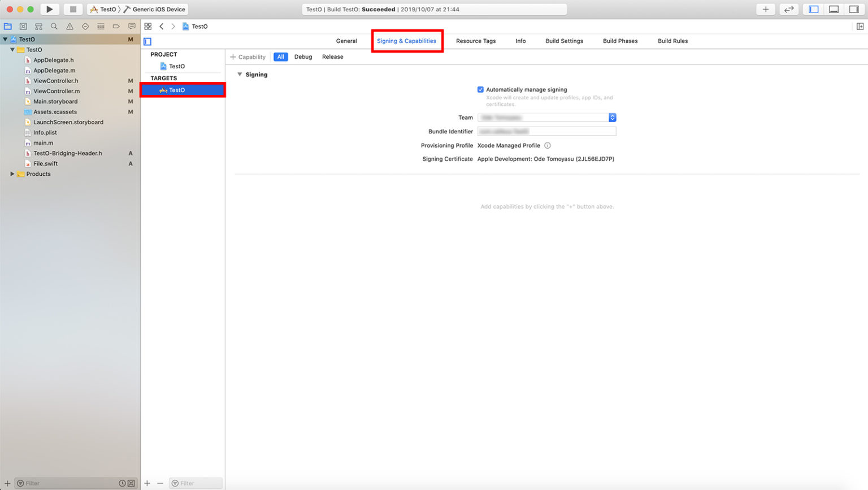Switch to the Build Settings tab
The image size is (868, 490).
(564, 41)
